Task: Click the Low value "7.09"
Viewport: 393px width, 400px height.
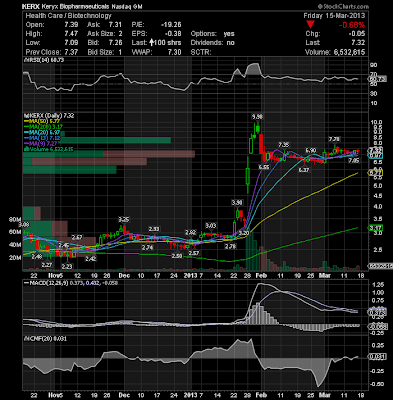Action: [x=71, y=43]
